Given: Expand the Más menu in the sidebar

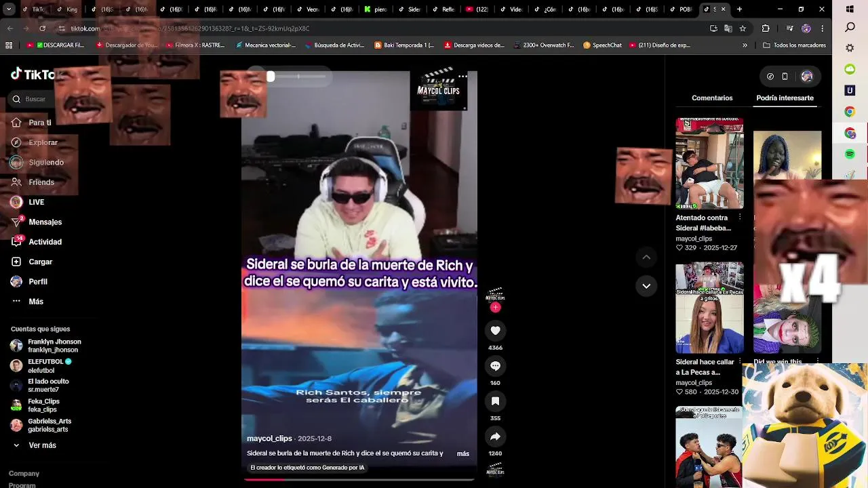Looking at the screenshot, I should point(27,302).
